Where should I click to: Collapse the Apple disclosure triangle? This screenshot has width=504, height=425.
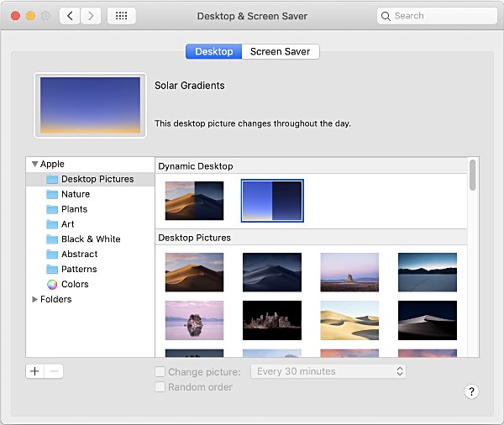pos(34,165)
